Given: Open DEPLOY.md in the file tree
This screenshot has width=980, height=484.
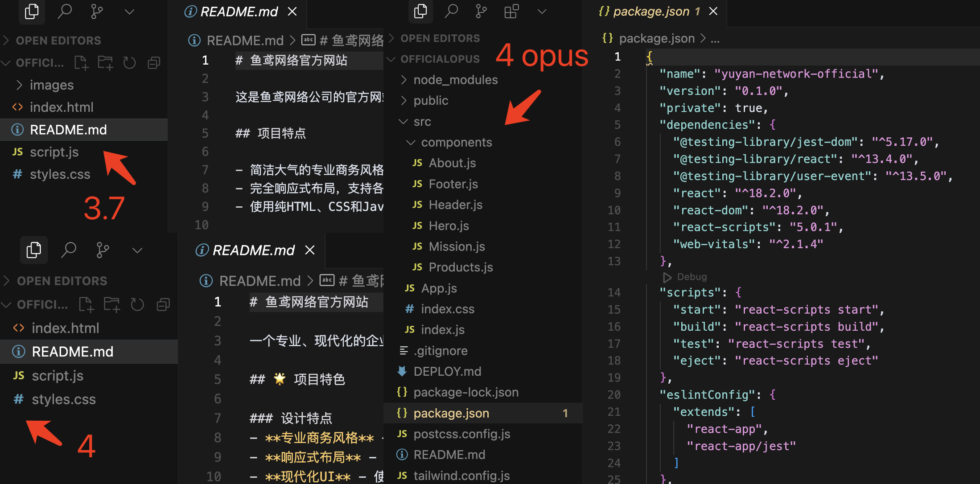Looking at the screenshot, I should (447, 371).
